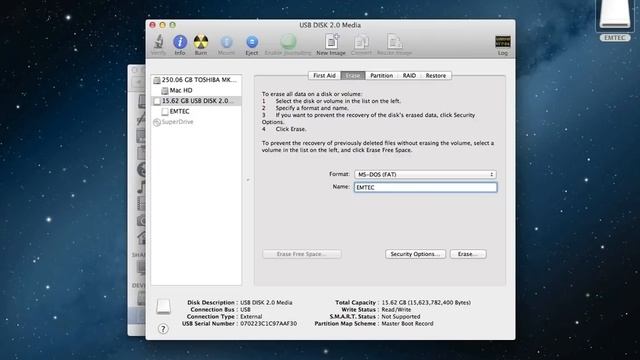Click the USB DISK 2.0 Media window title

coord(330,25)
